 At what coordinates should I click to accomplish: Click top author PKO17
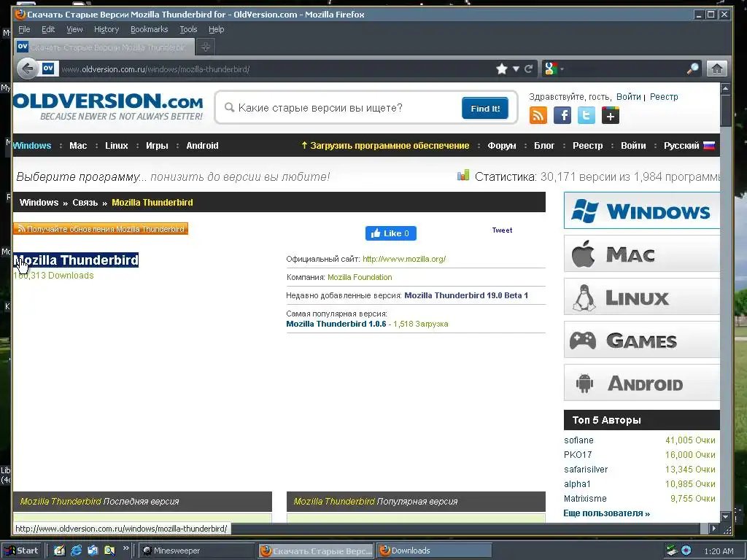[578, 455]
